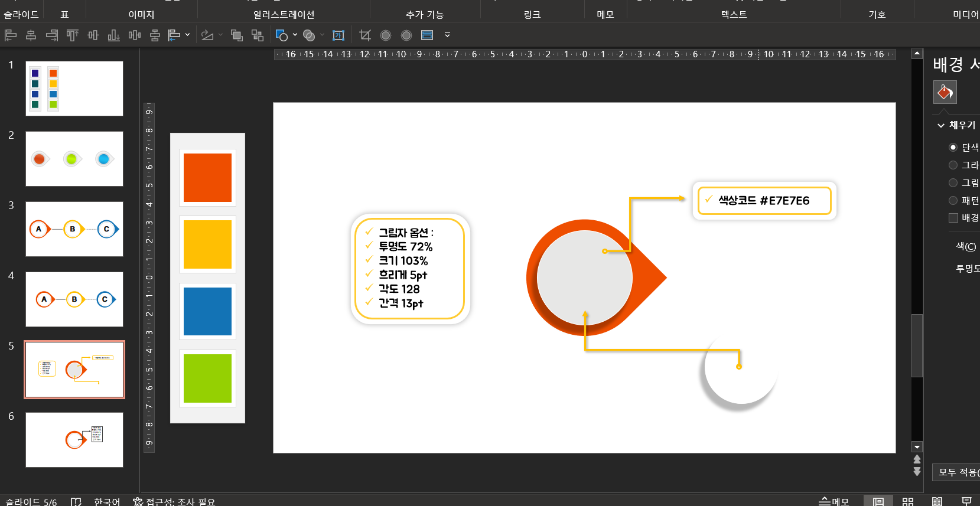Click the scroll down arrow of the slide scrollbar
The height and width of the screenshot is (506, 980).
917,447
